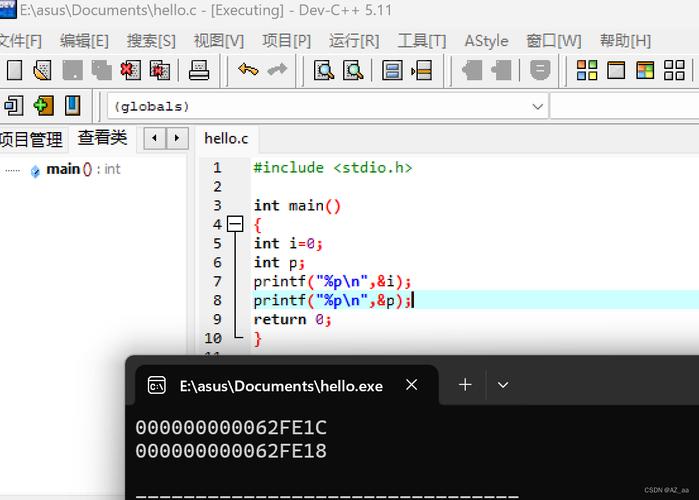Select main() : int in class tree
Screen dimensions: 699x500
point(83,169)
